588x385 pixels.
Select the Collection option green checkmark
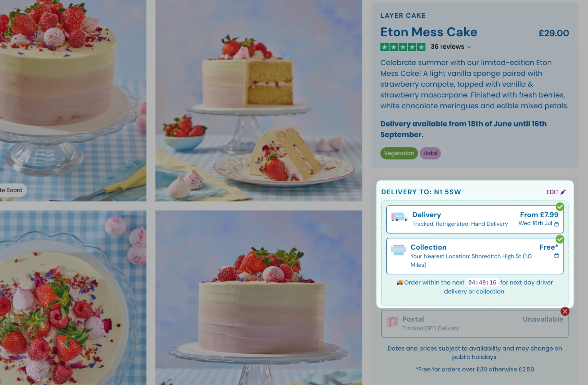(x=560, y=239)
